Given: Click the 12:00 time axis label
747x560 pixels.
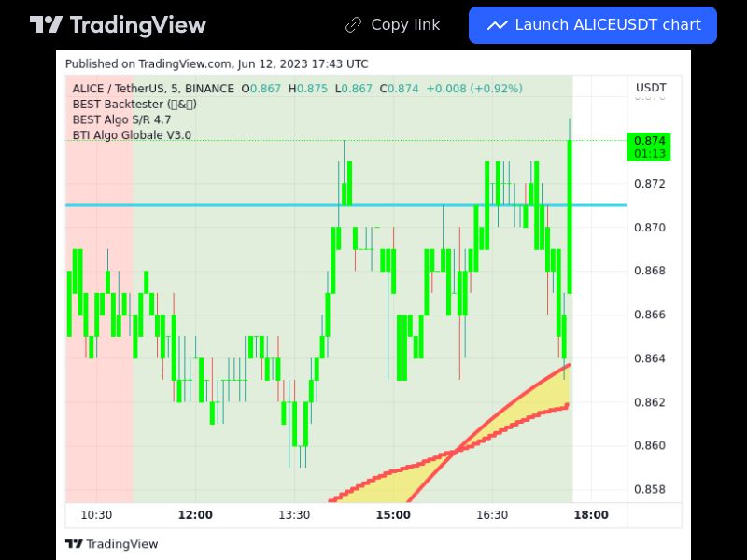Looking at the screenshot, I should 195,515.
